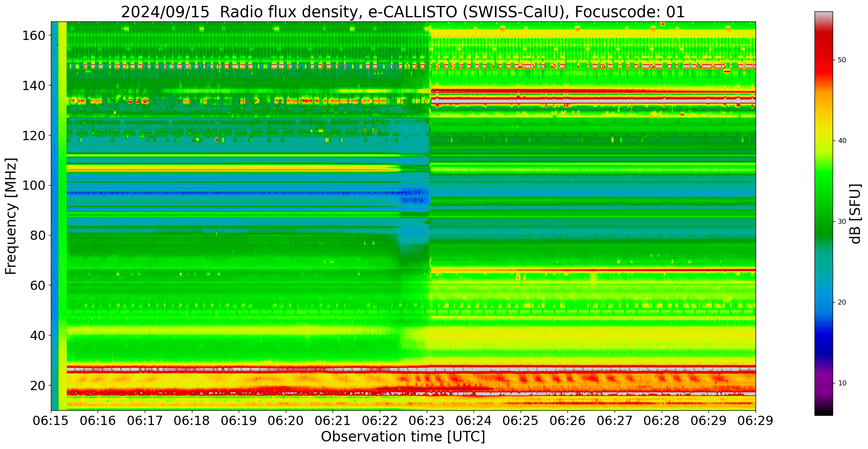This screenshot has width=868, height=449.
Task: Click the 06:19 time tick label
Action: click(x=239, y=420)
